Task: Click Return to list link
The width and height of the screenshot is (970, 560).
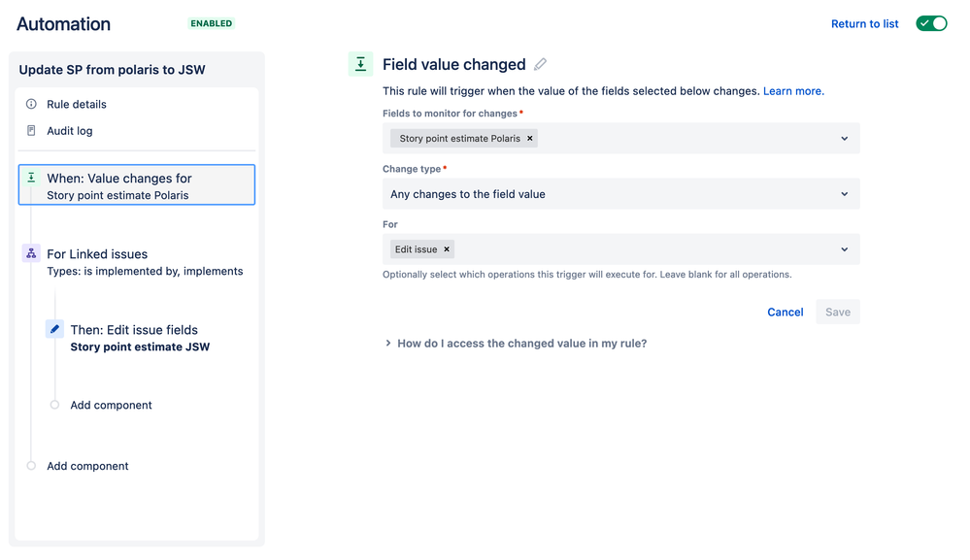Action: (864, 23)
